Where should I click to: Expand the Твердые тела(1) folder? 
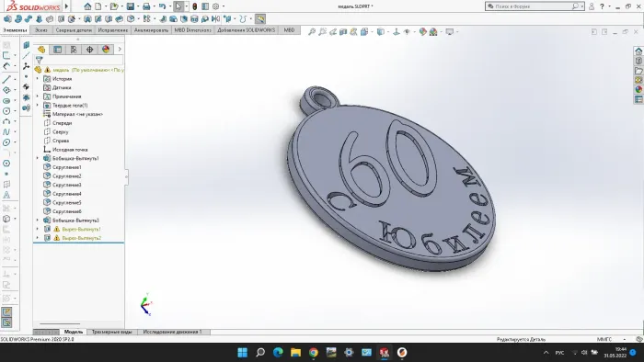pyautogui.click(x=38, y=106)
